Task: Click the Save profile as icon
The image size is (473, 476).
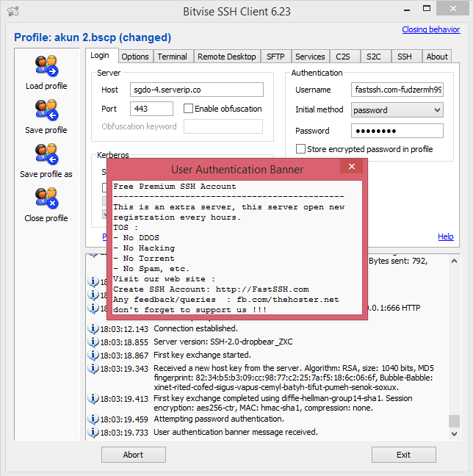Action: [46, 154]
